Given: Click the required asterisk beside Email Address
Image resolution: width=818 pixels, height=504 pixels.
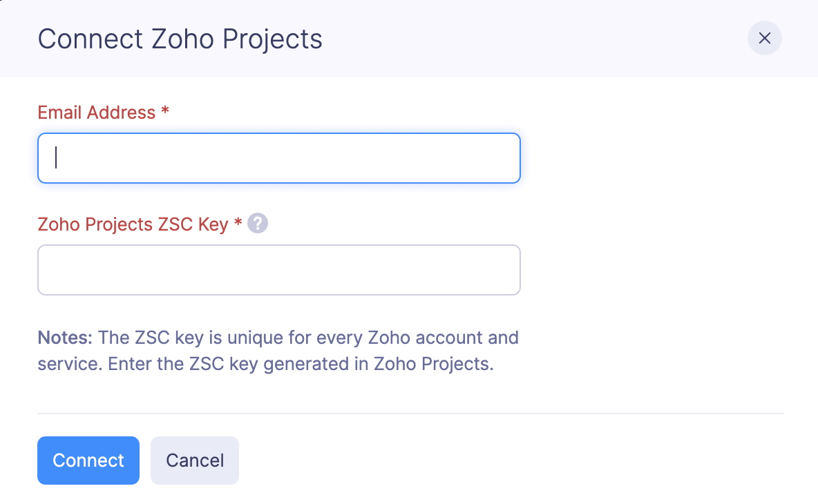Looking at the screenshot, I should click(165, 113).
